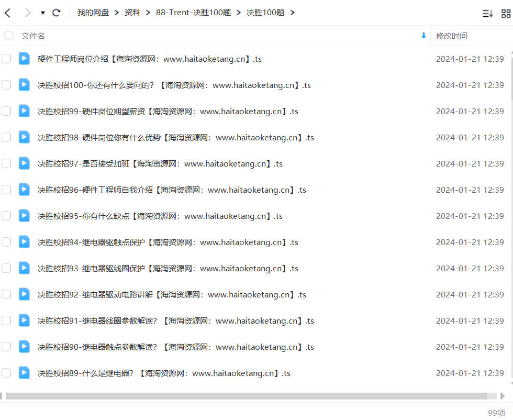Open the sort order menu icon
The height and width of the screenshot is (420, 513).
pyautogui.click(x=487, y=14)
